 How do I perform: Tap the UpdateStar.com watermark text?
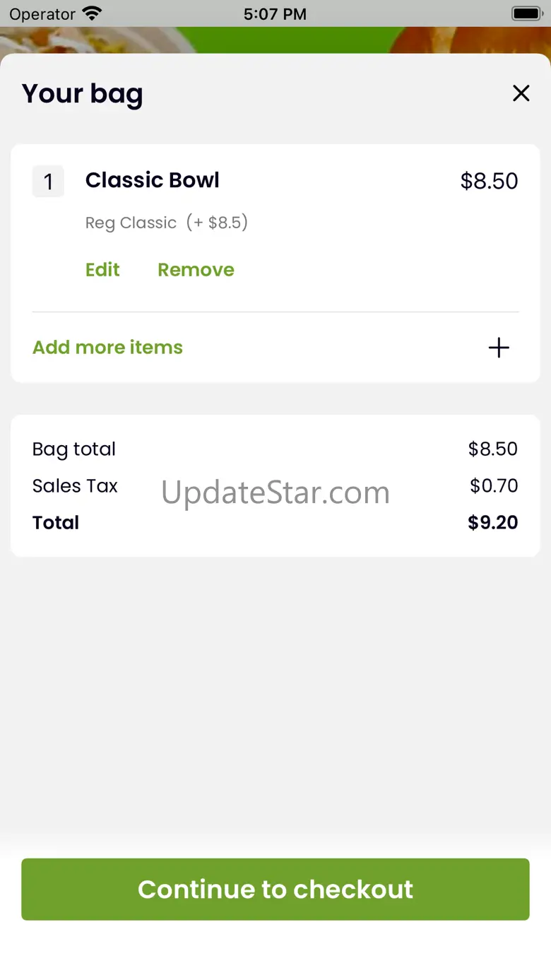pos(275,492)
